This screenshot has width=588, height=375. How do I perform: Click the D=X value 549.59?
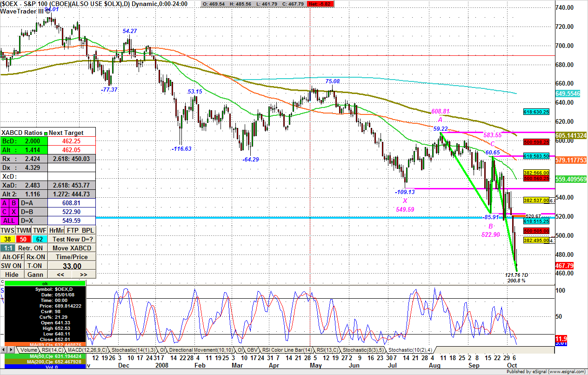(72, 221)
